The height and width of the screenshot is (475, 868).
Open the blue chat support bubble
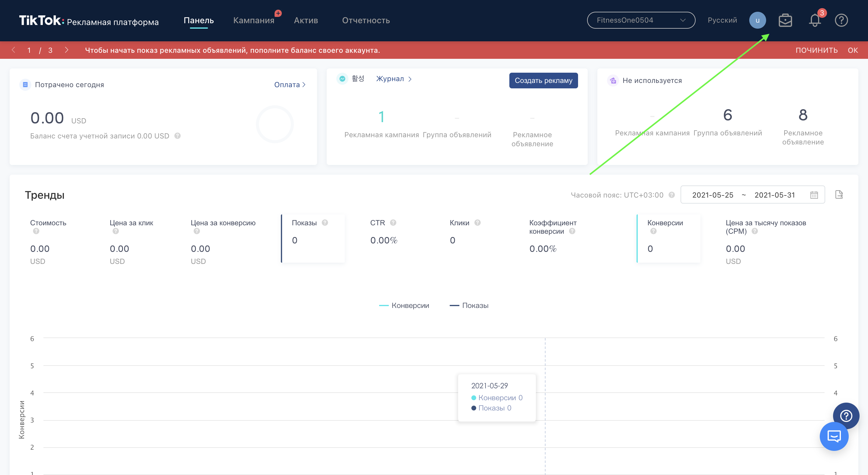(834, 437)
